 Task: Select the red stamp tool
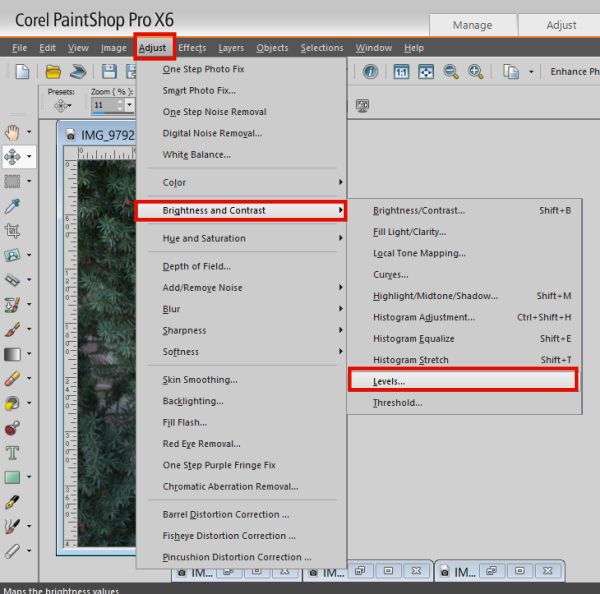click(12, 428)
